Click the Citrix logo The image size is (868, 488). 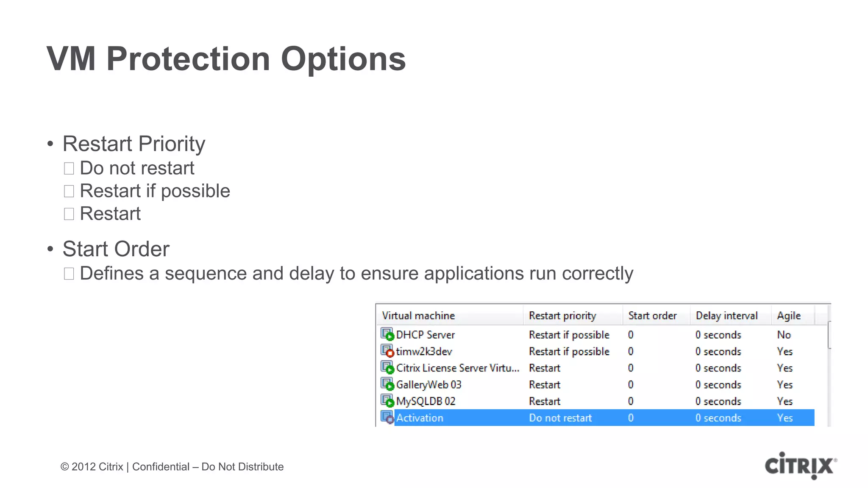pyautogui.click(x=801, y=466)
